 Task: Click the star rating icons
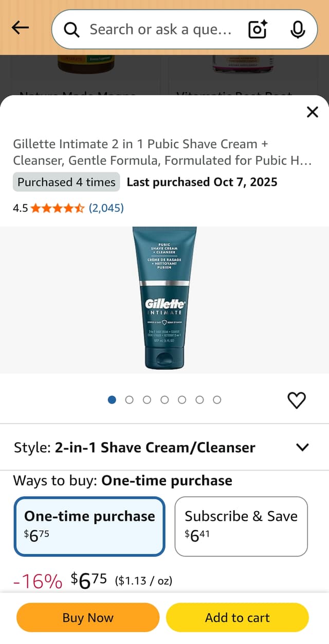(58, 208)
